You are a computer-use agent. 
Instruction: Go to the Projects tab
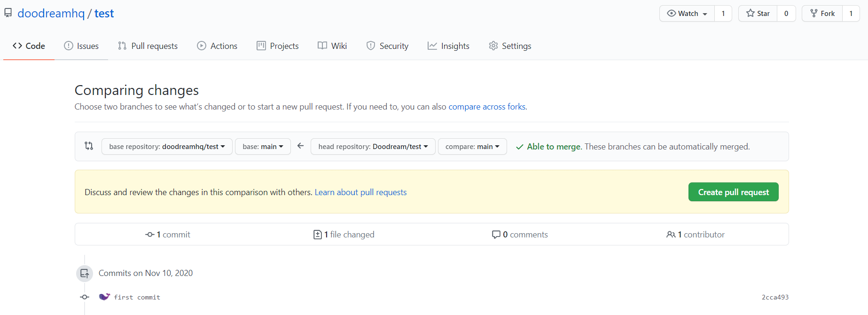pyautogui.click(x=277, y=46)
